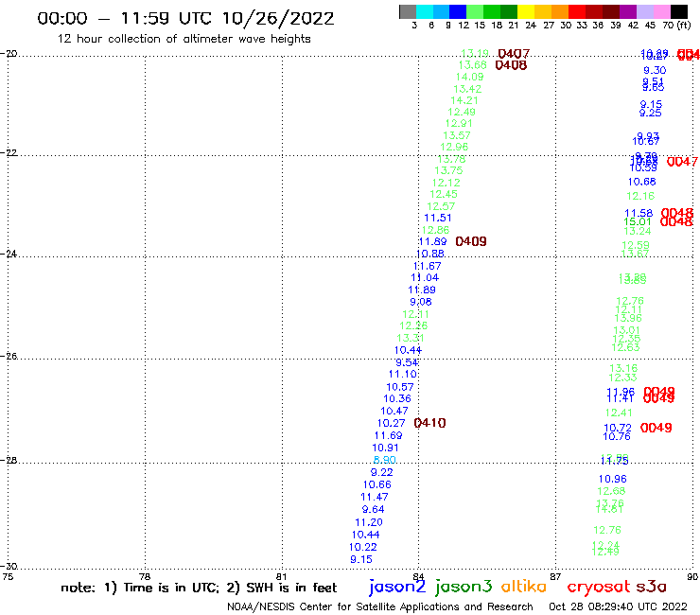Click the date range title '00:00 – 11:59 UTC 10/26/2022'
Screen dimensions: 700x615
coord(185,19)
